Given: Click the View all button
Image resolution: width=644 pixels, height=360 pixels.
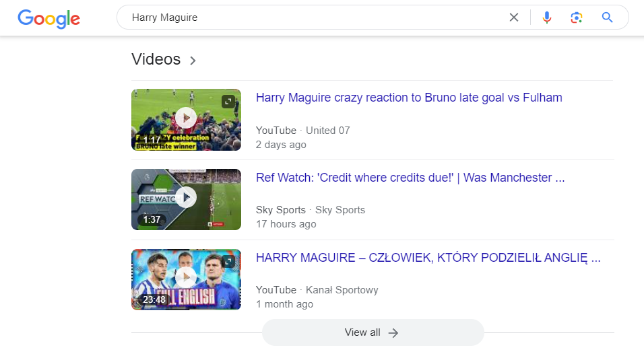Looking at the screenshot, I should [x=373, y=332].
